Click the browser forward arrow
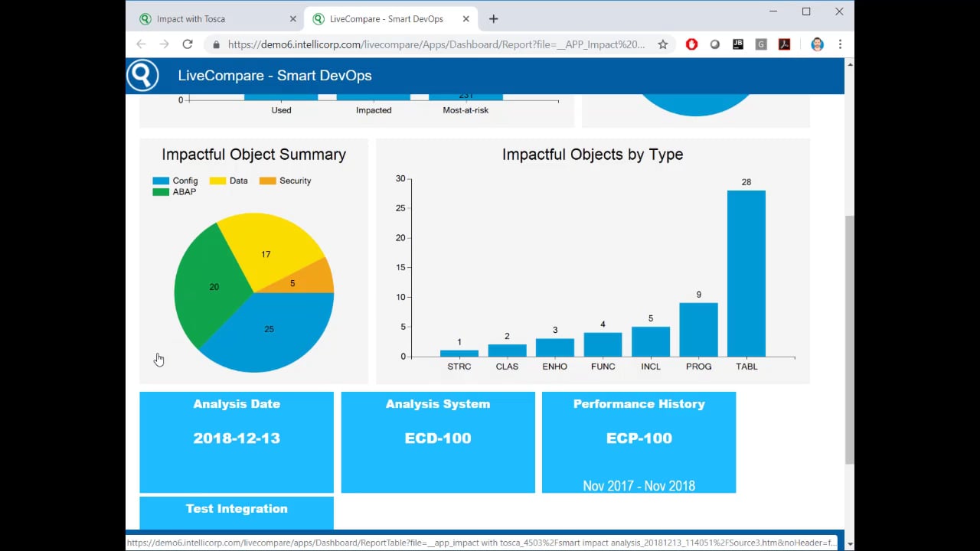The image size is (980, 551). pyautogui.click(x=164, y=44)
